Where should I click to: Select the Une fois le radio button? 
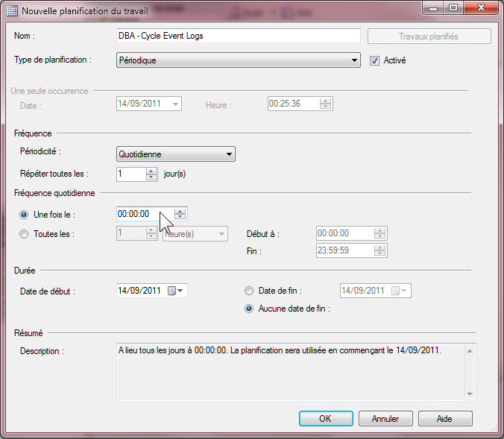tap(25, 215)
